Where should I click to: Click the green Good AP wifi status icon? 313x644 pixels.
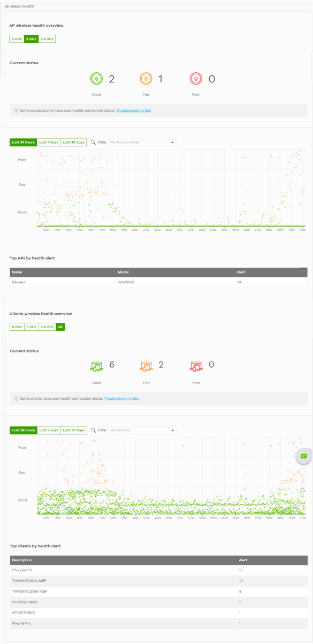(96, 80)
